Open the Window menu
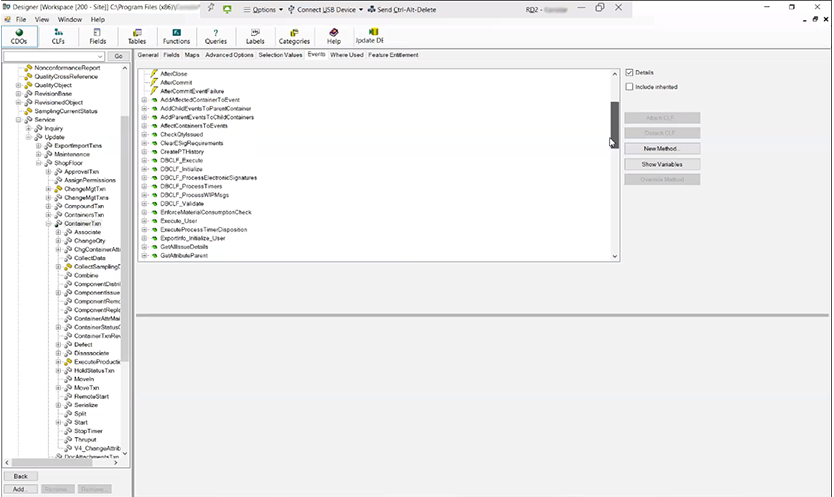This screenshot has width=834, height=497. tap(70, 19)
